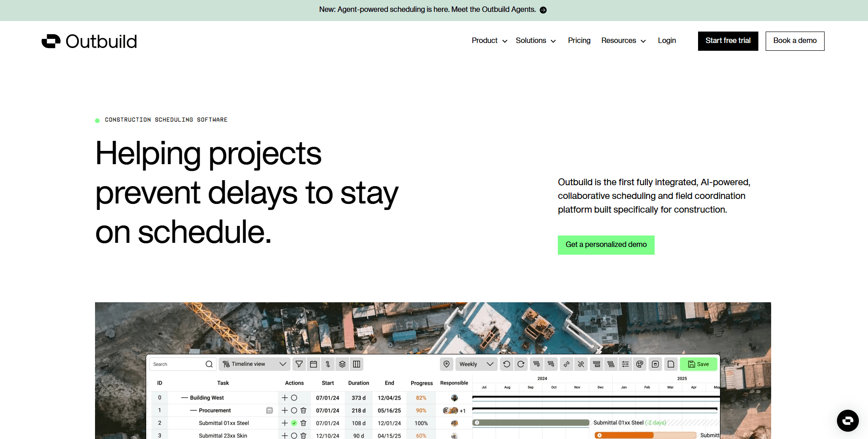Click the 218 d duration cell
The height and width of the screenshot is (439, 868).
click(x=359, y=411)
